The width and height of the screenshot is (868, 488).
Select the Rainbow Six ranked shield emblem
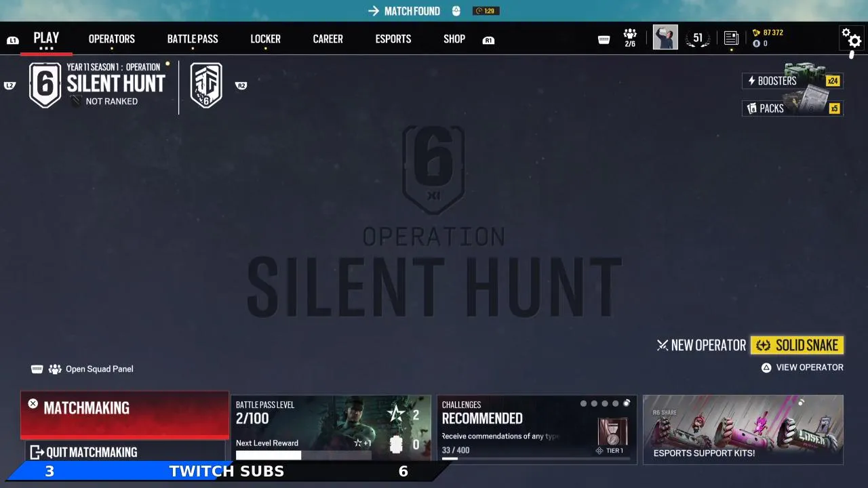[45, 85]
